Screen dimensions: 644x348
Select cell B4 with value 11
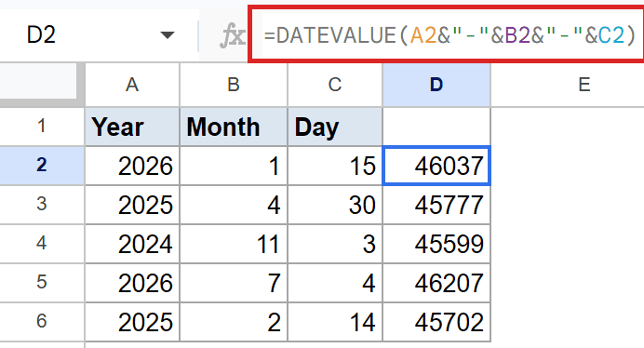[x=234, y=244]
